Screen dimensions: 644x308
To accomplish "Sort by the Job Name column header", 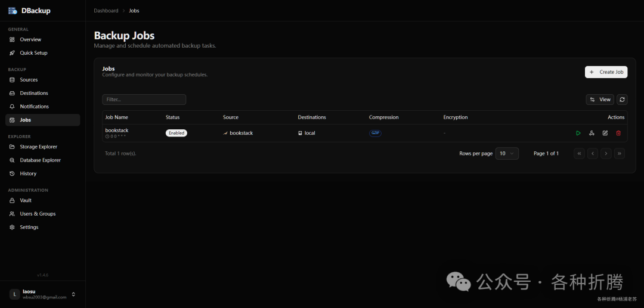I will pos(117,117).
